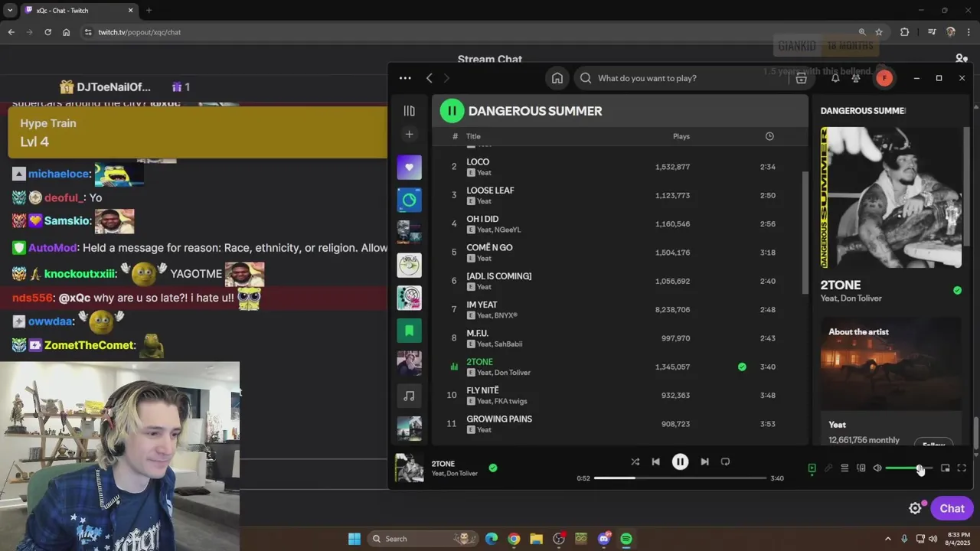Open the music note playlist in sidebar
980x551 pixels.
point(409,396)
